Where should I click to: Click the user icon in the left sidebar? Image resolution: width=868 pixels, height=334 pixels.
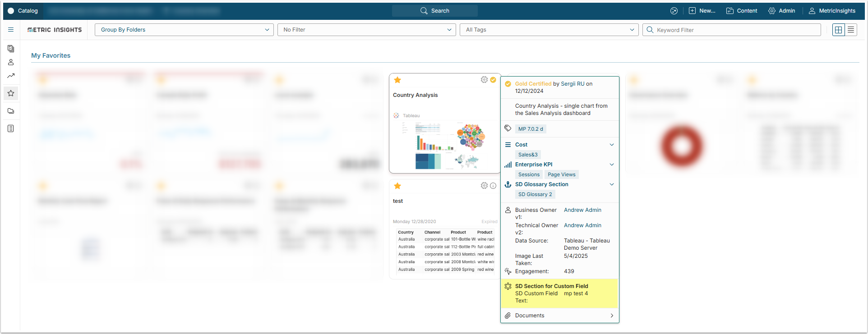[x=11, y=62]
